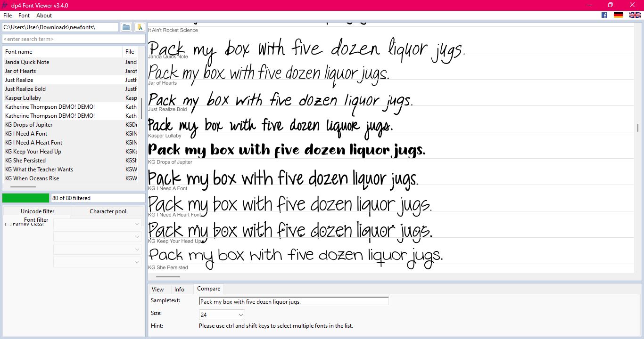Open the folder browser icon
The image size is (644, 339).
pyautogui.click(x=126, y=27)
